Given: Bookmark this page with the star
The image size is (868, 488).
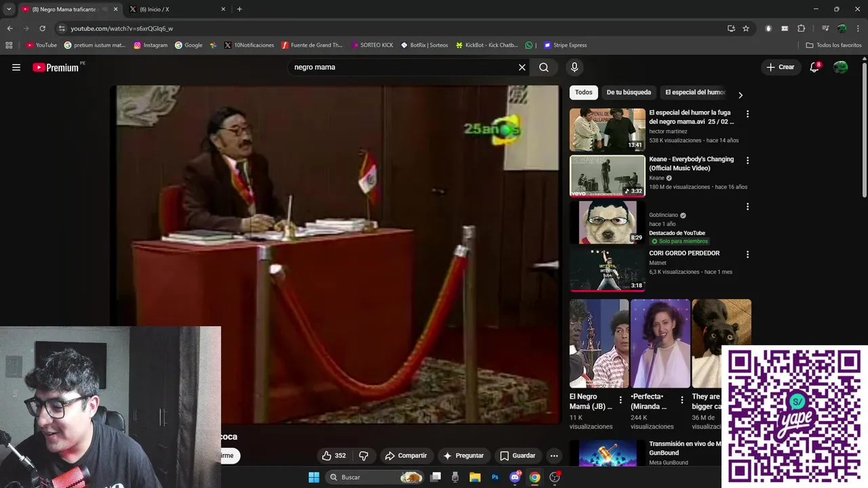Looking at the screenshot, I should (746, 28).
